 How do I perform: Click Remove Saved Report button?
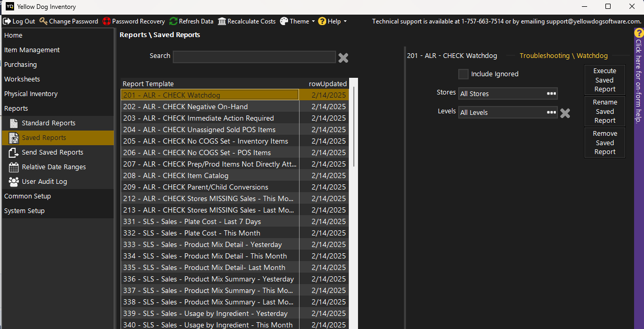(x=605, y=143)
